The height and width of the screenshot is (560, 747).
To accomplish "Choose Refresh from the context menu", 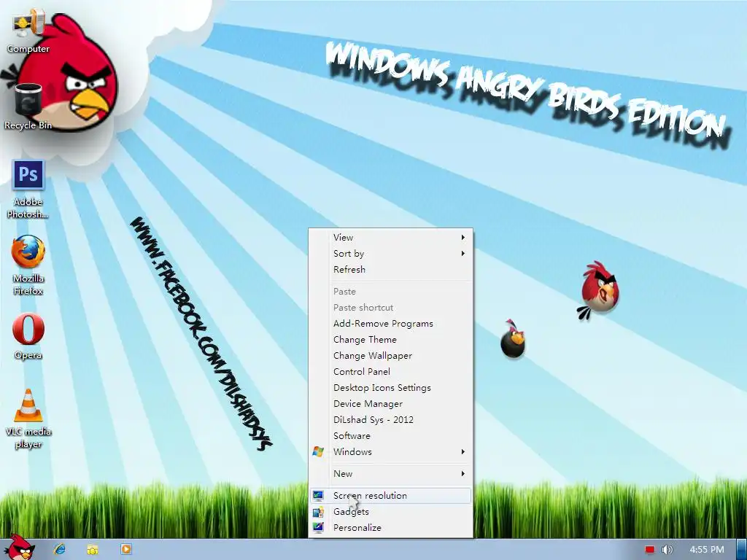I will coord(391,270).
